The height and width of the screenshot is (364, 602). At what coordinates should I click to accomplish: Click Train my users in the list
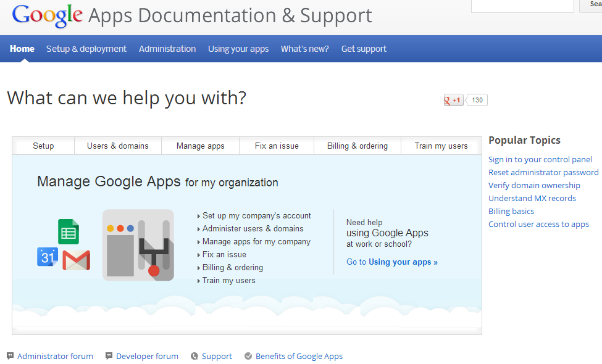click(229, 280)
